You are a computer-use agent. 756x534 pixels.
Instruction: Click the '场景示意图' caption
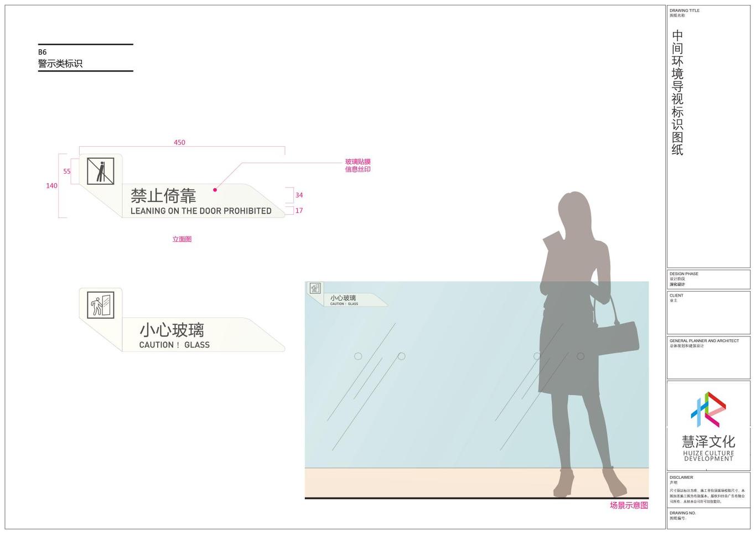pos(629,505)
